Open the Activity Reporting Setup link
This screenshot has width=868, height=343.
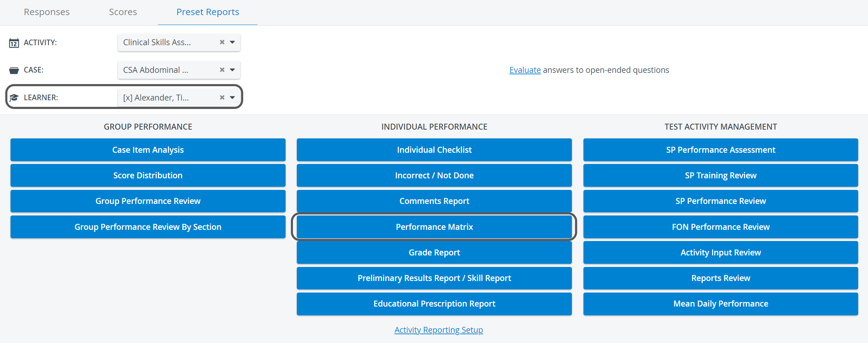click(x=438, y=330)
